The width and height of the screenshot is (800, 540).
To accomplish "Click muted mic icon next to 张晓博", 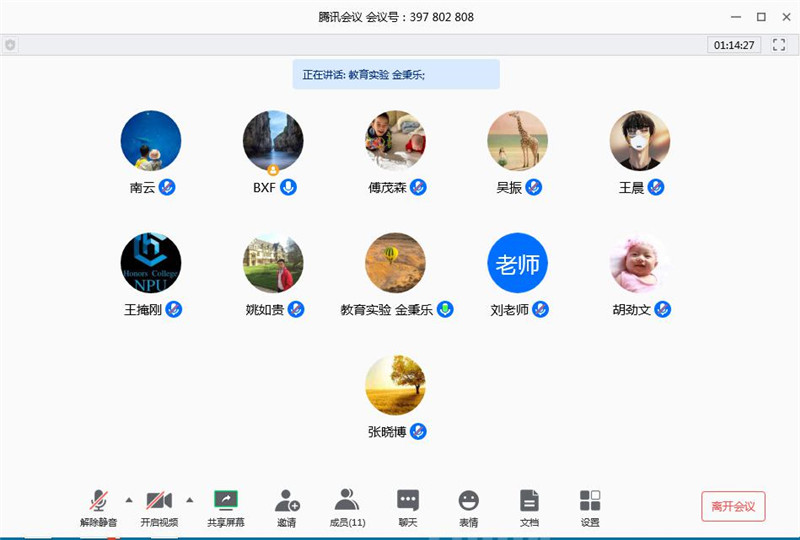I will tap(418, 432).
